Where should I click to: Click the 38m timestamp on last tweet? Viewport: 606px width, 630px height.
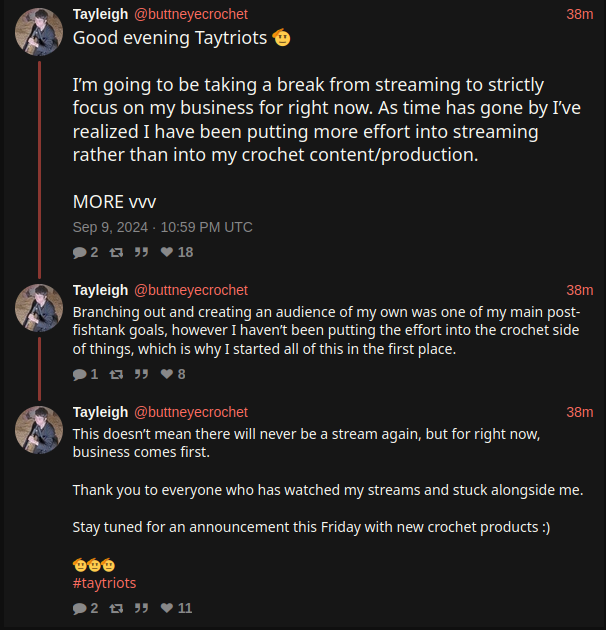click(x=579, y=412)
